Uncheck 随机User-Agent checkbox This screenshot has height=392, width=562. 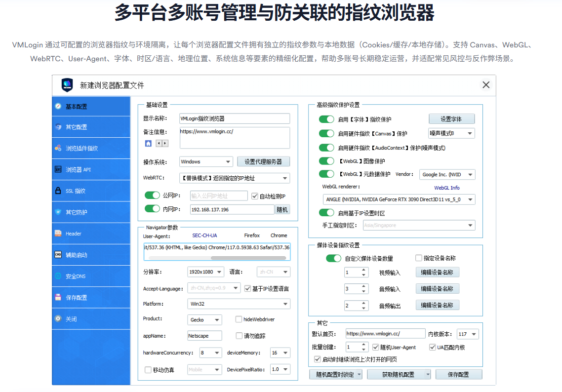[x=376, y=347]
